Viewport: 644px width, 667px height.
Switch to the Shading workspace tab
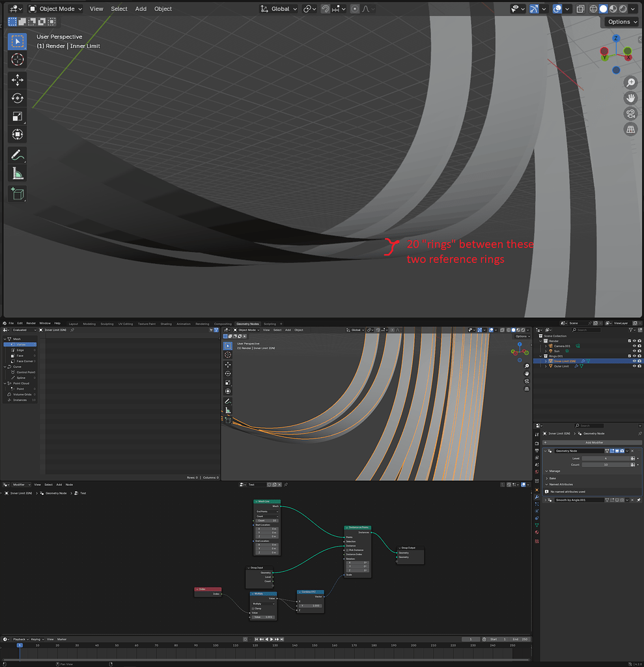[x=166, y=324]
